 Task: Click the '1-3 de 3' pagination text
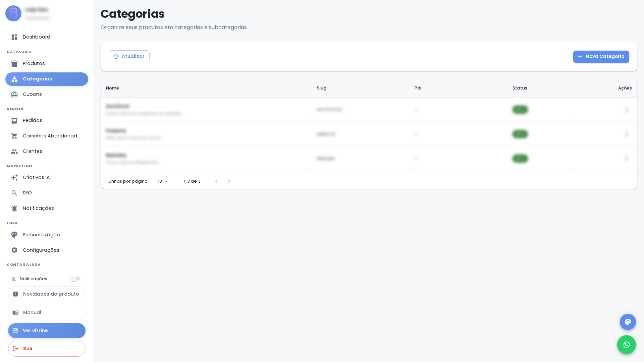coord(192,181)
